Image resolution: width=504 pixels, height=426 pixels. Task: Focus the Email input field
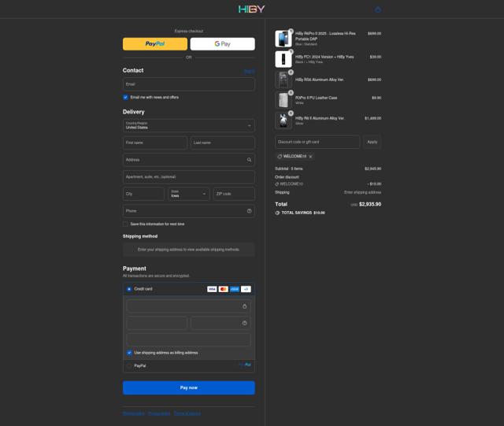[189, 84]
